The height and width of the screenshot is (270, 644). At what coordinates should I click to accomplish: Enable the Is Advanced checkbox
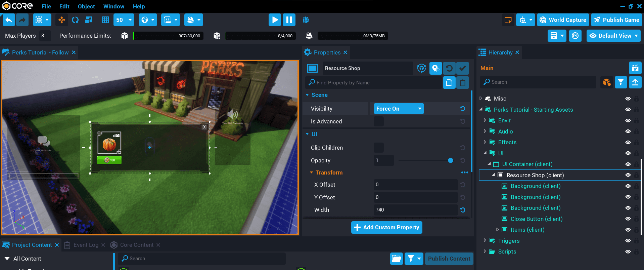(378, 121)
